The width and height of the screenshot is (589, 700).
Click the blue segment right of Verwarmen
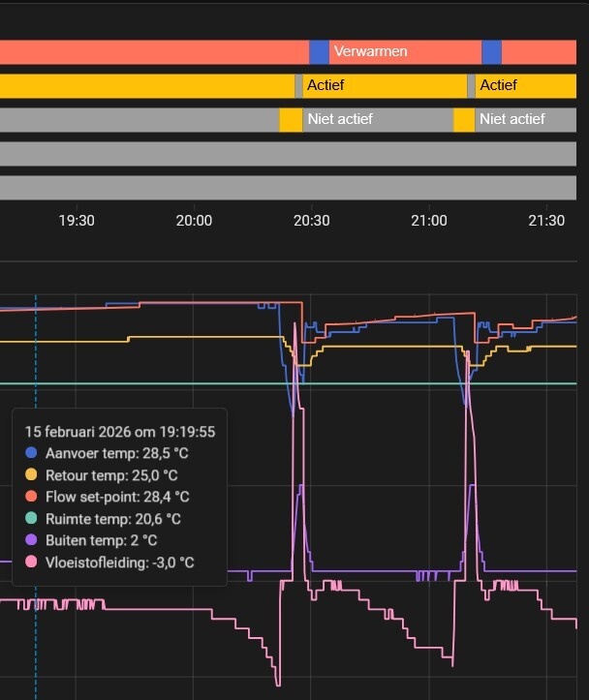point(492,52)
